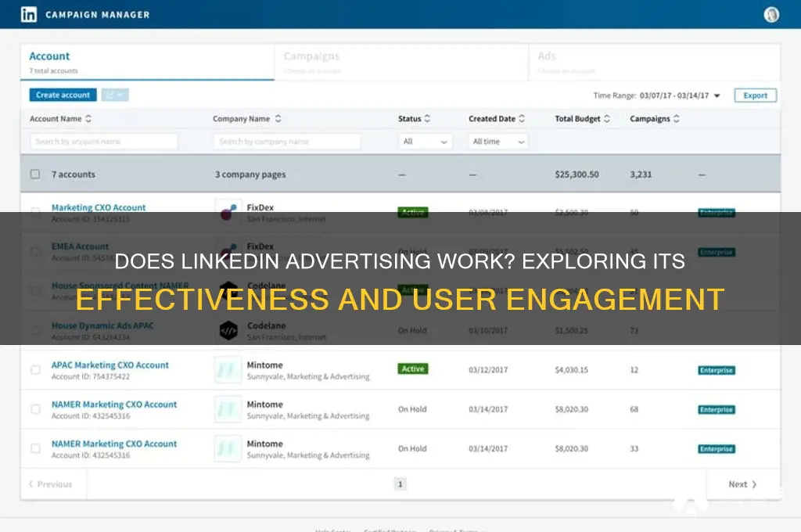
Task: Click Enterprise badge in row with 68 campaigns
Action: (x=717, y=409)
